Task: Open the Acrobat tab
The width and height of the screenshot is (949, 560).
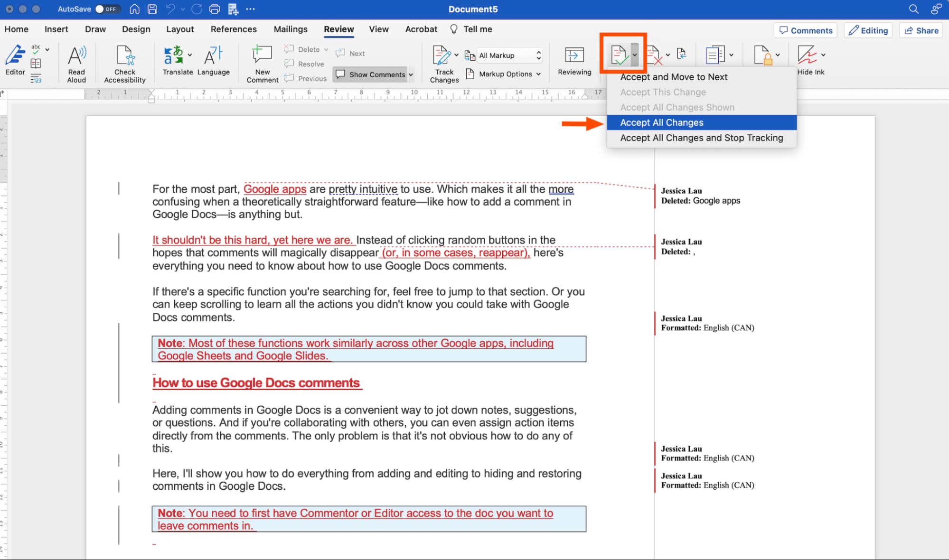Action: click(x=421, y=29)
